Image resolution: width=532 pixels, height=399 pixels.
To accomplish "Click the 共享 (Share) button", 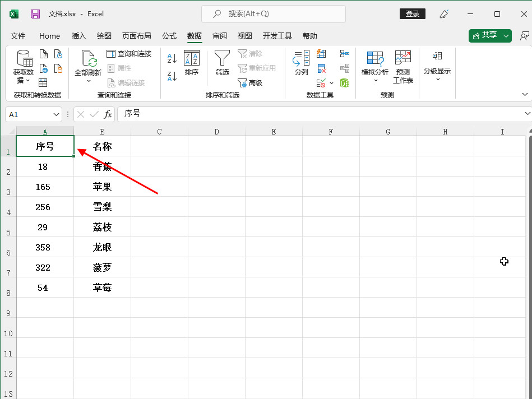I will coord(485,36).
